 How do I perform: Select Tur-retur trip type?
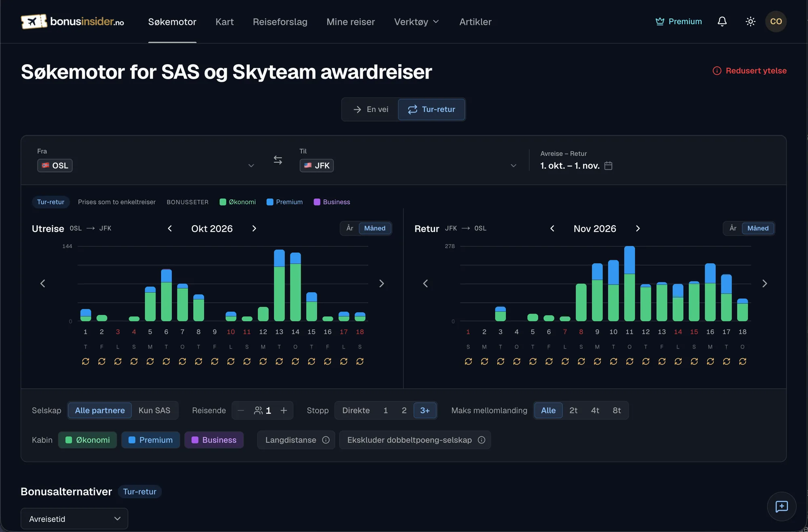pyautogui.click(x=431, y=109)
